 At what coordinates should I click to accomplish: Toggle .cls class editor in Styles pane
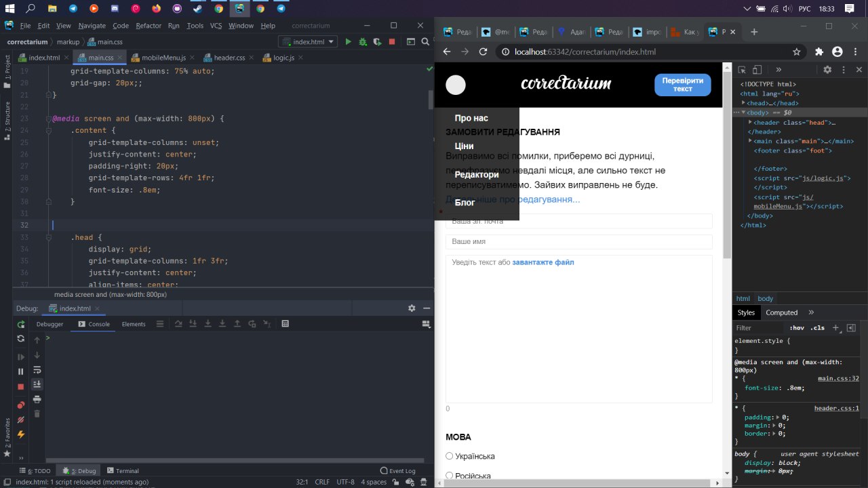pyautogui.click(x=817, y=328)
